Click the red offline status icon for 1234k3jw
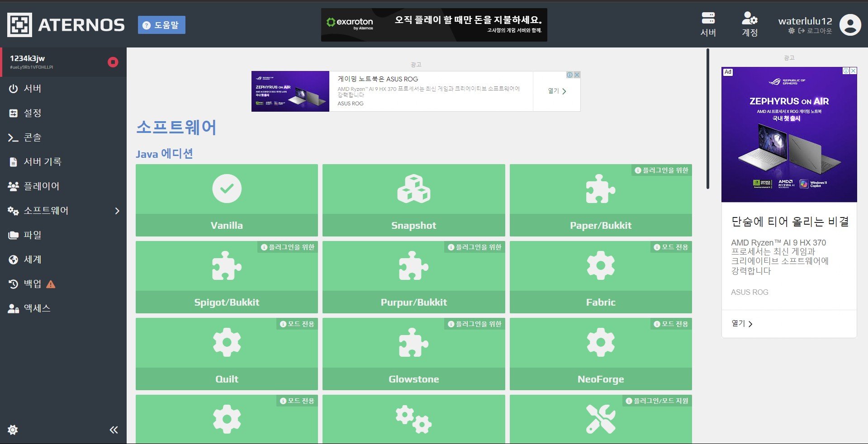This screenshot has height=444, width=868. tap(113, 62)
